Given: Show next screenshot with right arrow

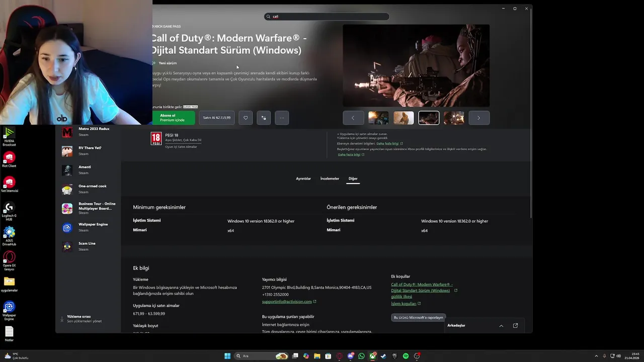Looking at the screenshot, I should tap(479, 118).
